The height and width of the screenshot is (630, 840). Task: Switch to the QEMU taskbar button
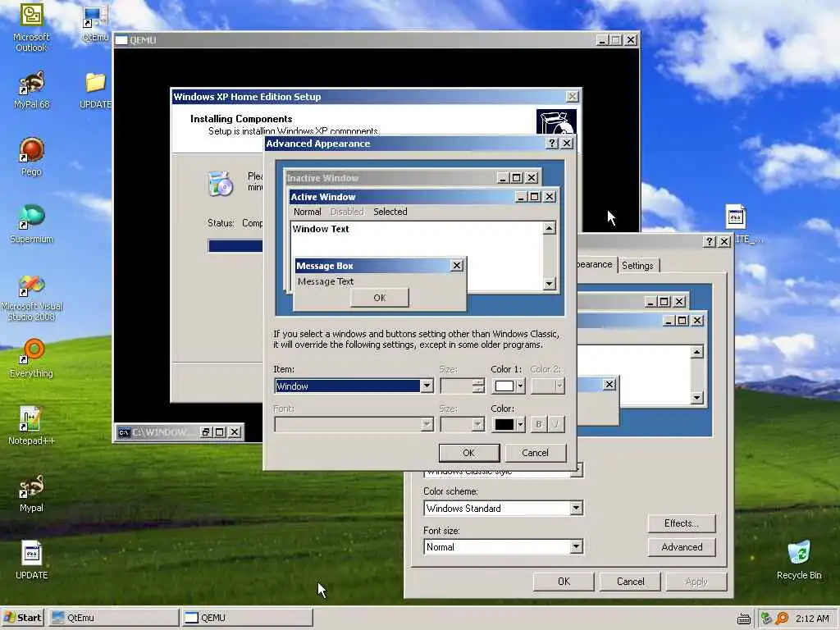point(246,618)
